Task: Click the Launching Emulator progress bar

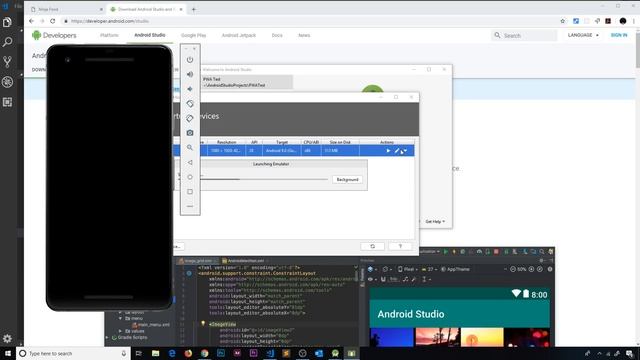Action: tap(264, 179)
